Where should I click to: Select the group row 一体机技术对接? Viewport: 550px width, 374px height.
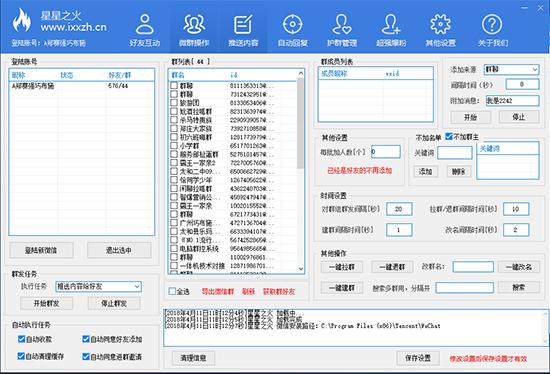coord(233,266)
